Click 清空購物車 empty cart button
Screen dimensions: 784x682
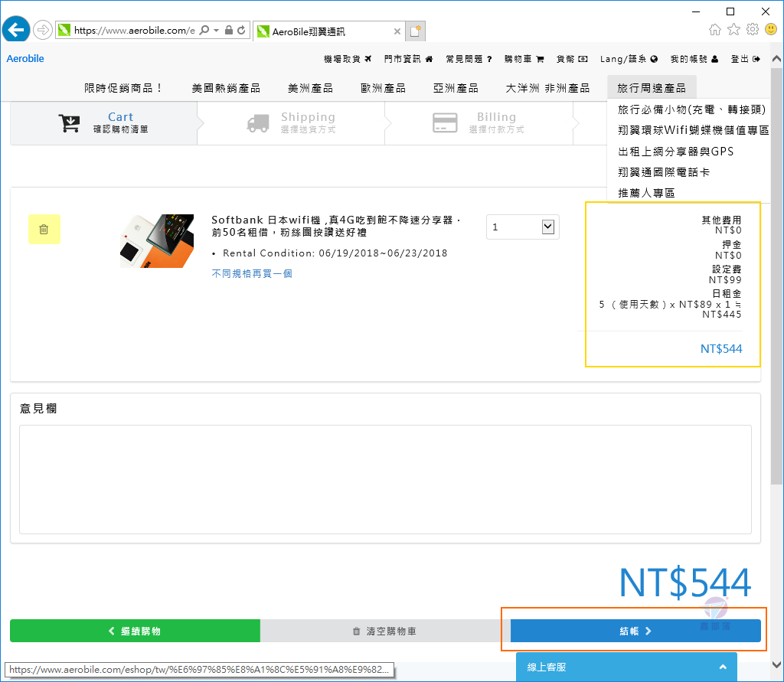coord(385,631)
